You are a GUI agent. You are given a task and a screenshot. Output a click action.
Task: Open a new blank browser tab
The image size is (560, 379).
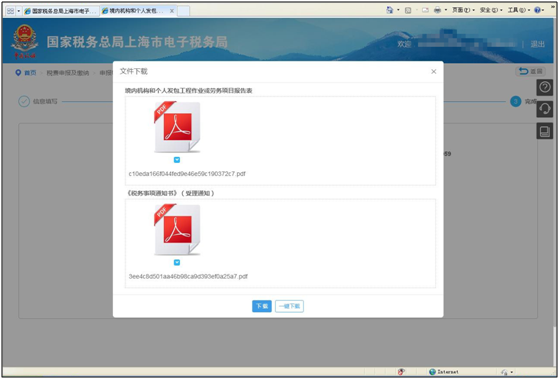tap(184, 11)
